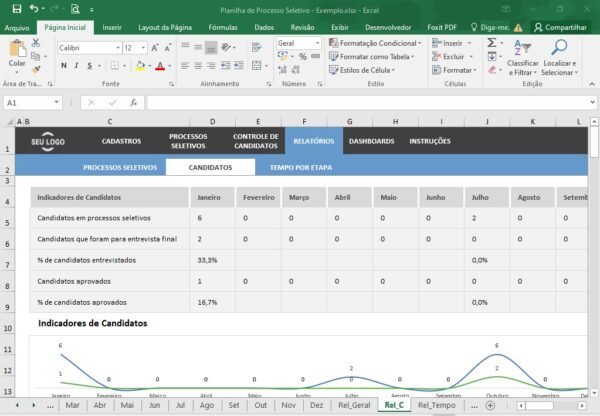Image resolution: width=600 pixels, height=416 pixels.
Task: Toggle bold N formatting
Action: [x=64, y=65]
